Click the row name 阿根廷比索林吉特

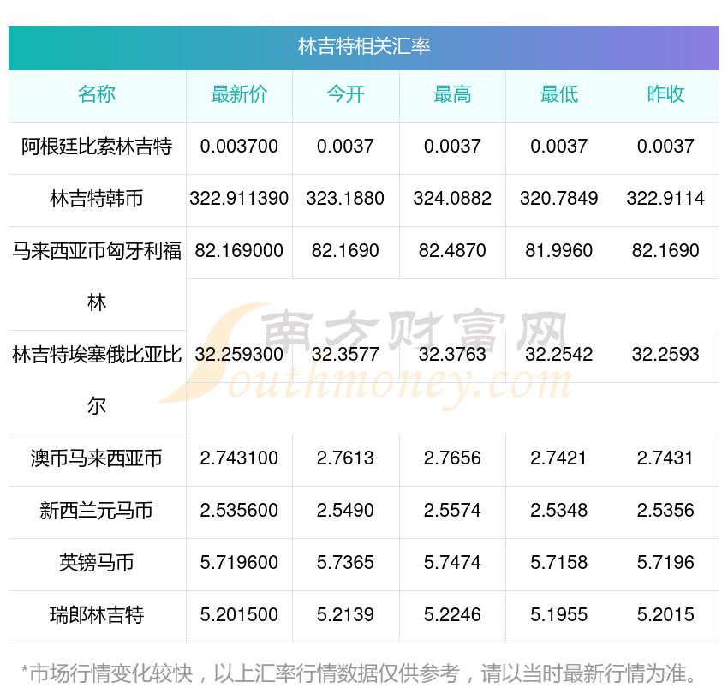coord(97,147)
